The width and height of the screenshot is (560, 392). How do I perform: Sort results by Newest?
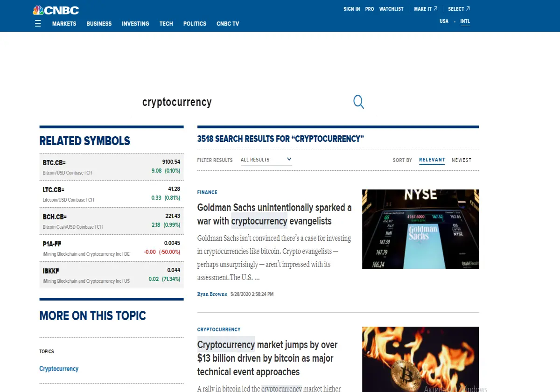[462, 160]
